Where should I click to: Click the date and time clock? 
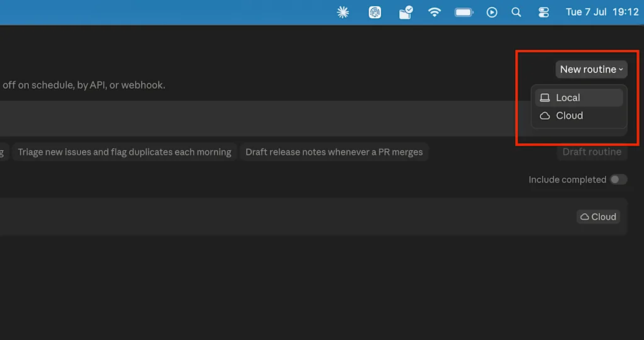pyautogui.click(x=602, y=13)
